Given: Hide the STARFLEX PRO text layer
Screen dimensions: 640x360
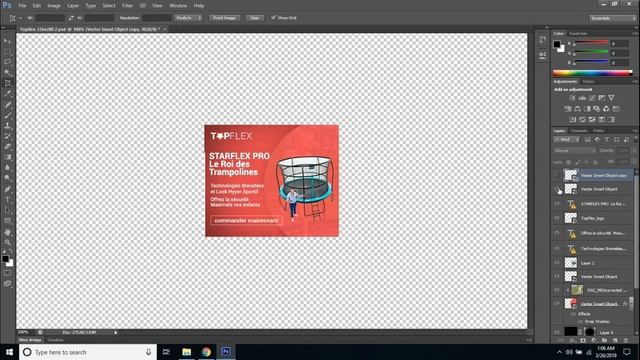Looking at the screenshot, I should click(x=557, y=203).
